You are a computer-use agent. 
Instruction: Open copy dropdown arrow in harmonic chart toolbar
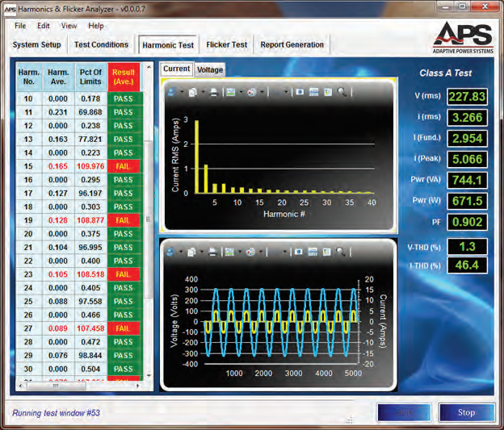pyautogui.click(x=203, y=93)
